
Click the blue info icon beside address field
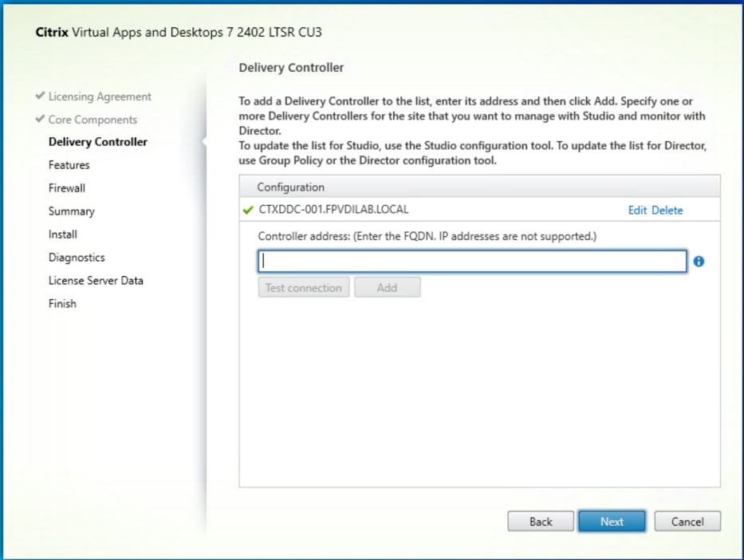(x=699, y=262)
